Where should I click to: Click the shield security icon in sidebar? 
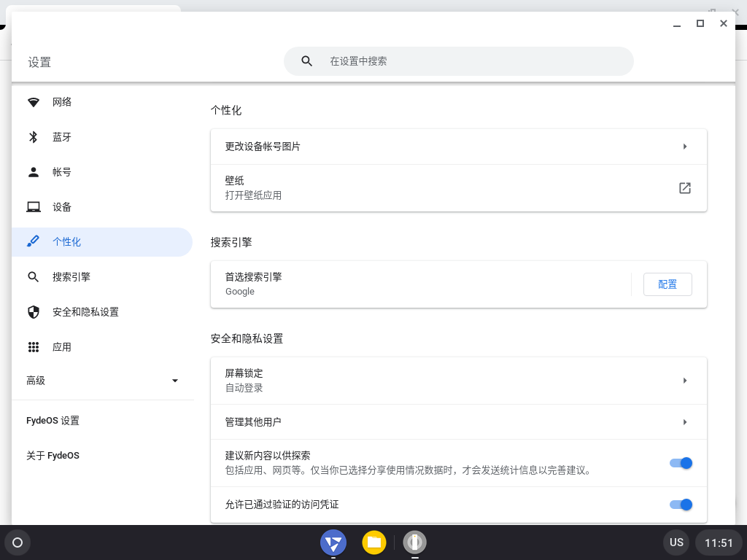coord(34,312)
